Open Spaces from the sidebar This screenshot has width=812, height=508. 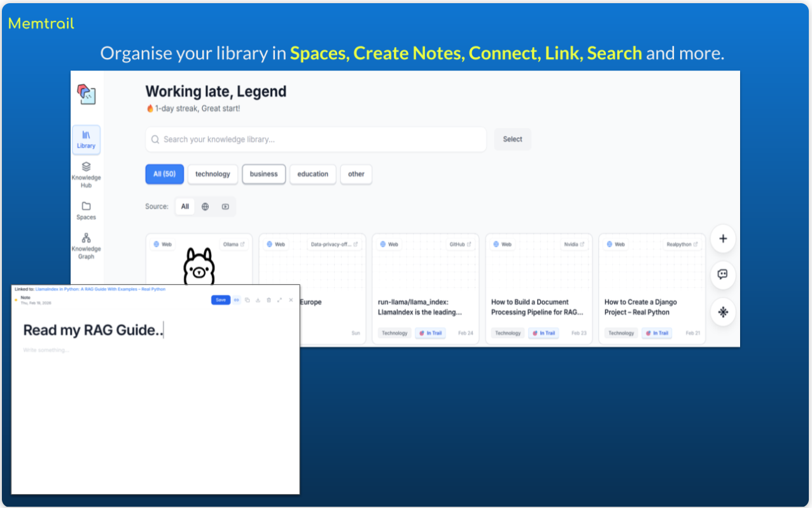click(x=86, y=210)
